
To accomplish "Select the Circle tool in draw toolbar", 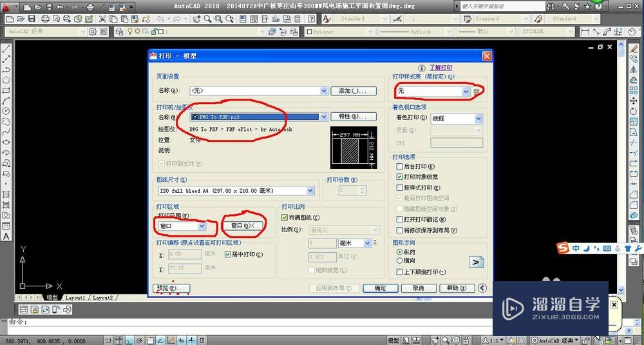I will click(6, 111).
